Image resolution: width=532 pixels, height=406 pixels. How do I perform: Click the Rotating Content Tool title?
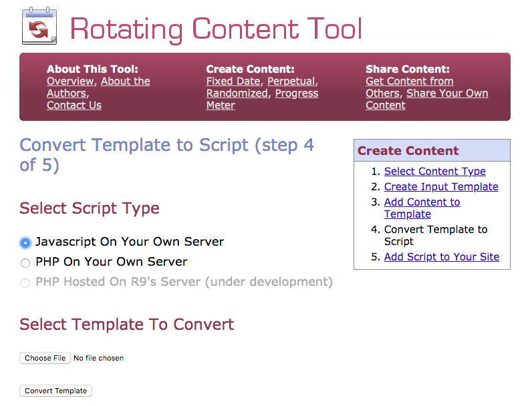[216, 29]
